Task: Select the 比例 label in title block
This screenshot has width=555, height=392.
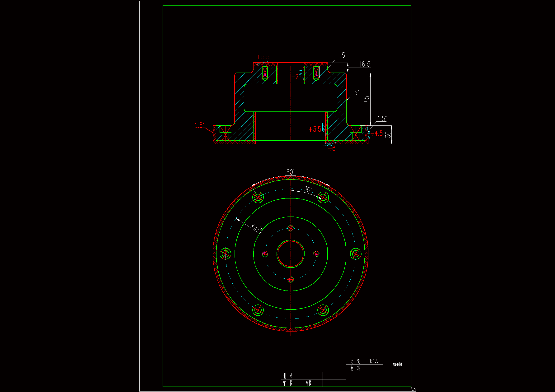Action: click(x=355, y=361)
